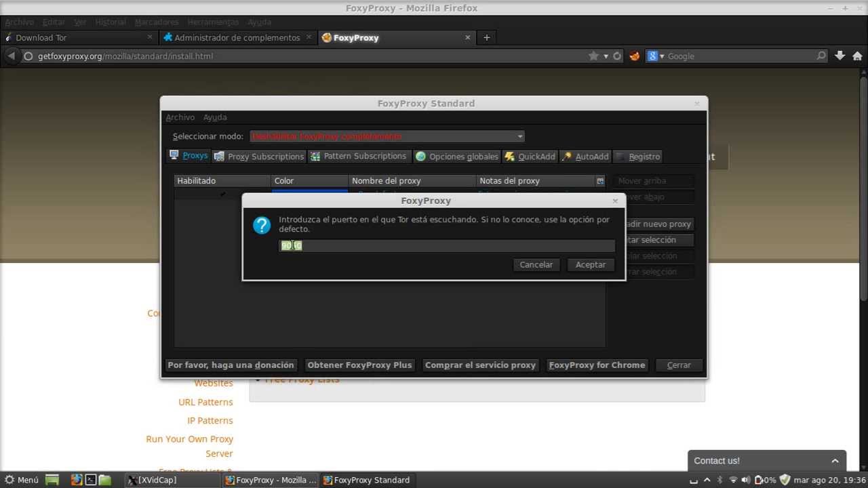Click the Tor port number input field
Viewport: 868px width, 488px height.
point(447,245)
